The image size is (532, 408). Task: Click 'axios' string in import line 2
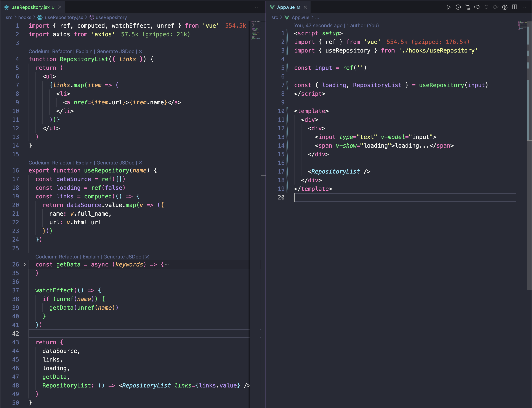coord(103,34)
